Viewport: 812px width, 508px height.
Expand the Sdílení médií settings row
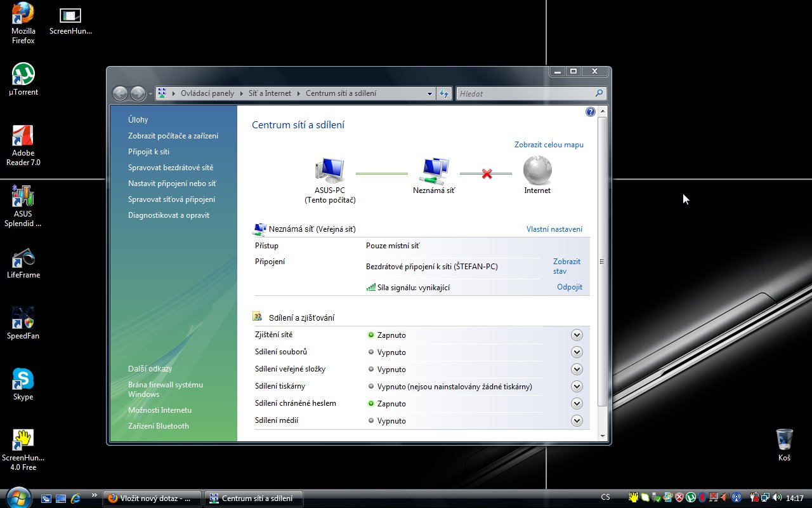pos(577,421)
